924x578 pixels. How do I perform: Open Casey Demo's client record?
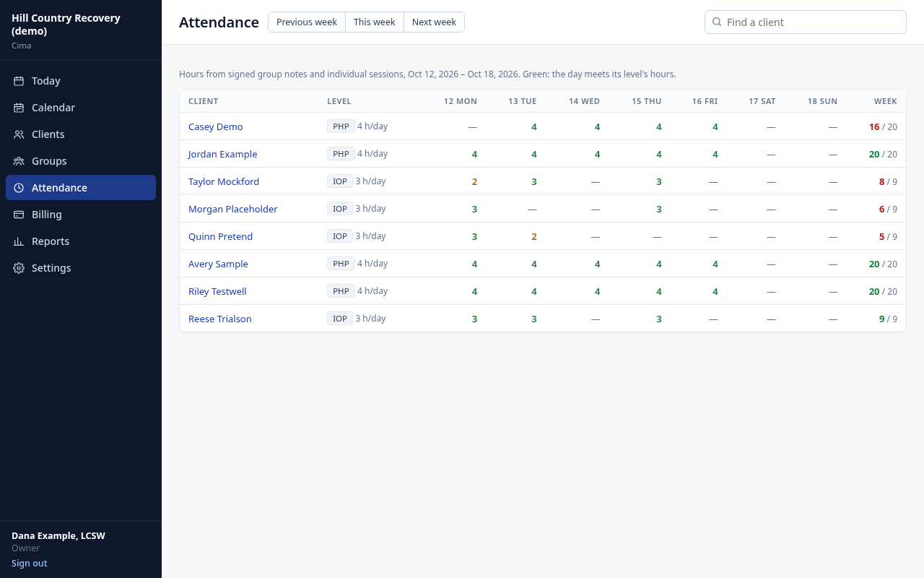tap(216, 126)
